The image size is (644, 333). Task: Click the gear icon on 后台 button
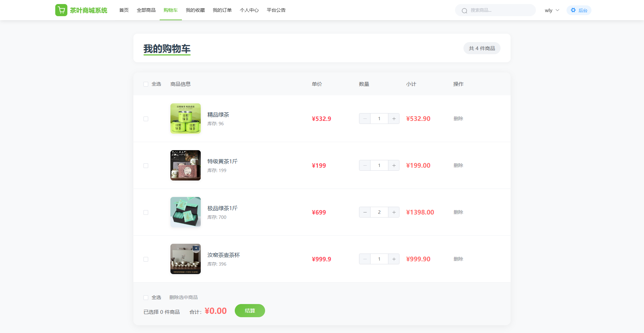pos(573,10)
